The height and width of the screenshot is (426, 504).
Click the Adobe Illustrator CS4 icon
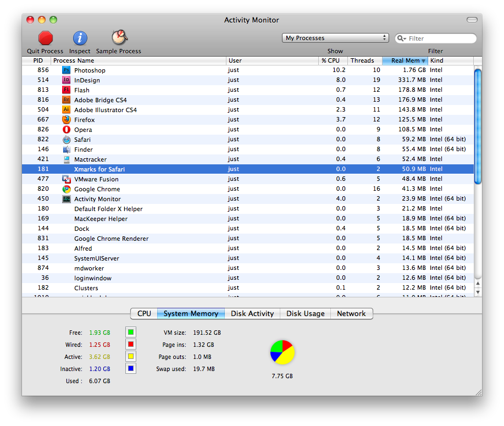[x=66, y=109]
